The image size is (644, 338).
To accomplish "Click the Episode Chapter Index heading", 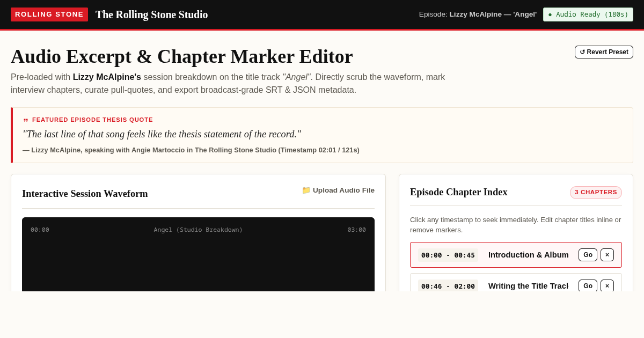I will pyautogui.click(x=458, y=192).
